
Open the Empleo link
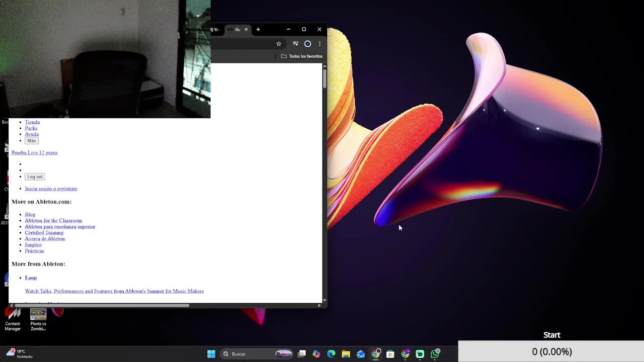[33, 245]
